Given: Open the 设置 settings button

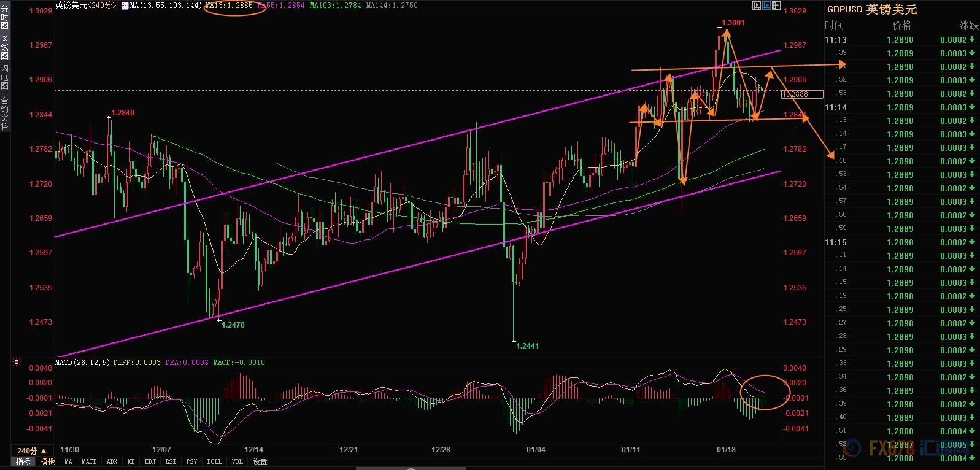Looking at the screenshot, I should [260, 461].
